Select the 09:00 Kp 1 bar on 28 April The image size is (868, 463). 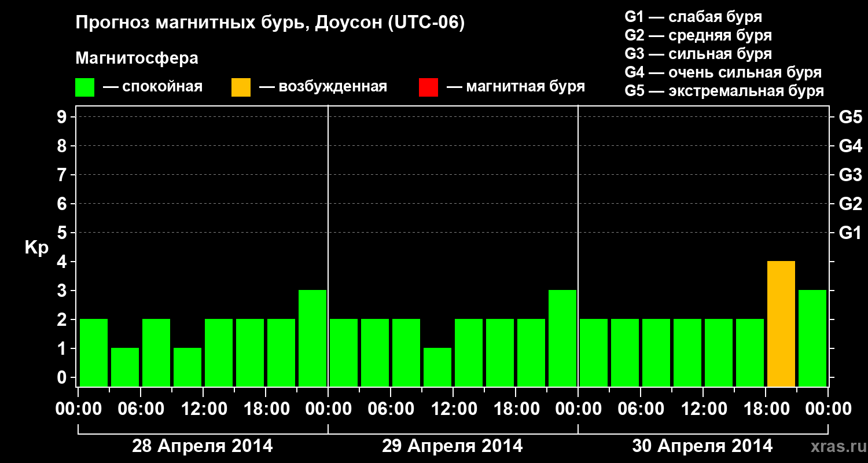[187, 367]
